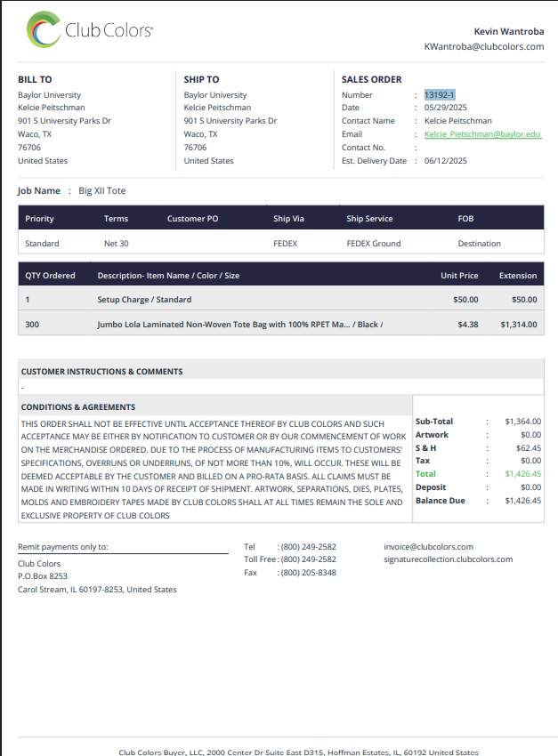Click the Unit Price column header

point(459,276)
